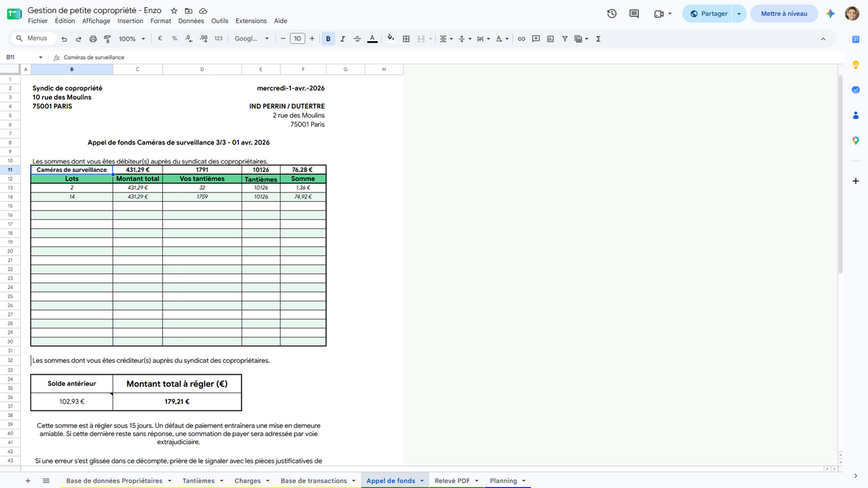Toggle italic formatting
The image size is (868, 488).
(343, 39)
